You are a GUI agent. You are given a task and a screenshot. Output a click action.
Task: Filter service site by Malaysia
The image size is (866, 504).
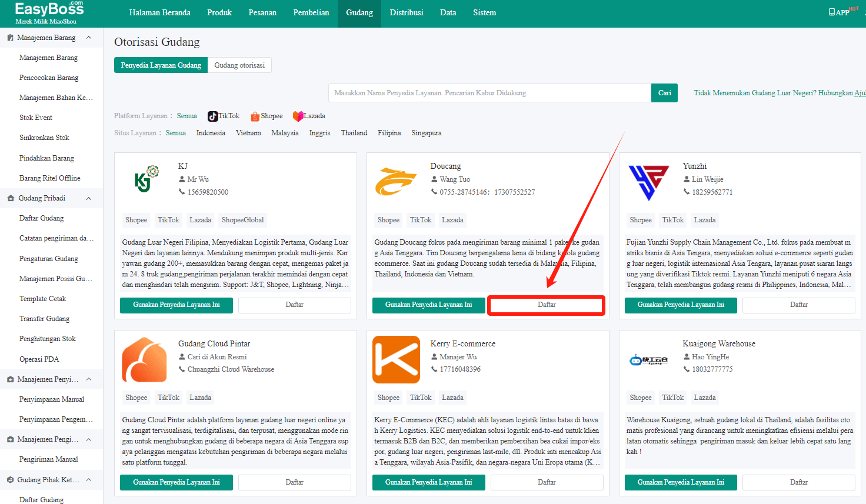pyautogui.click(x=285, y=133)
